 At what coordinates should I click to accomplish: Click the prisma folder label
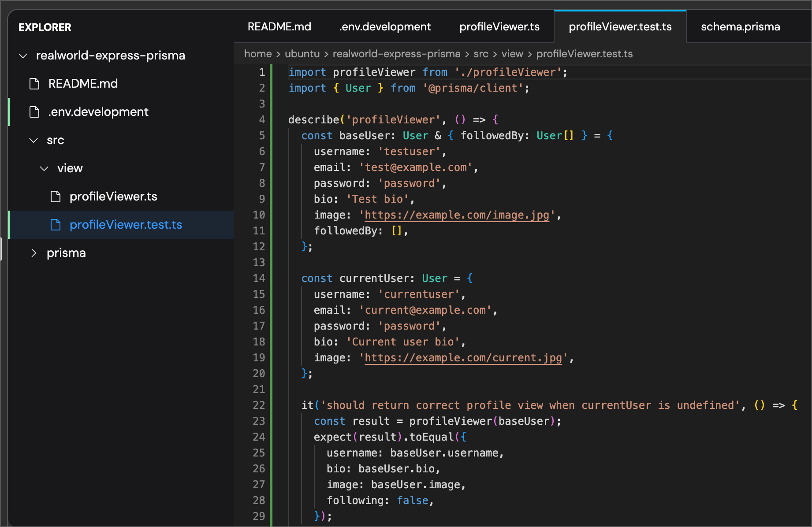click(66, 253)
